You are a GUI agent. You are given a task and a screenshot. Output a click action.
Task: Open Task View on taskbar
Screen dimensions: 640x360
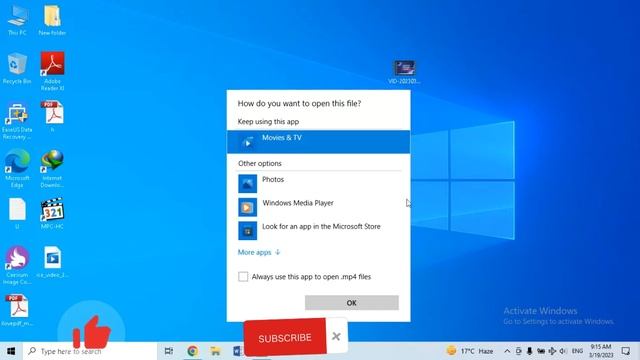tap(169, 351)
